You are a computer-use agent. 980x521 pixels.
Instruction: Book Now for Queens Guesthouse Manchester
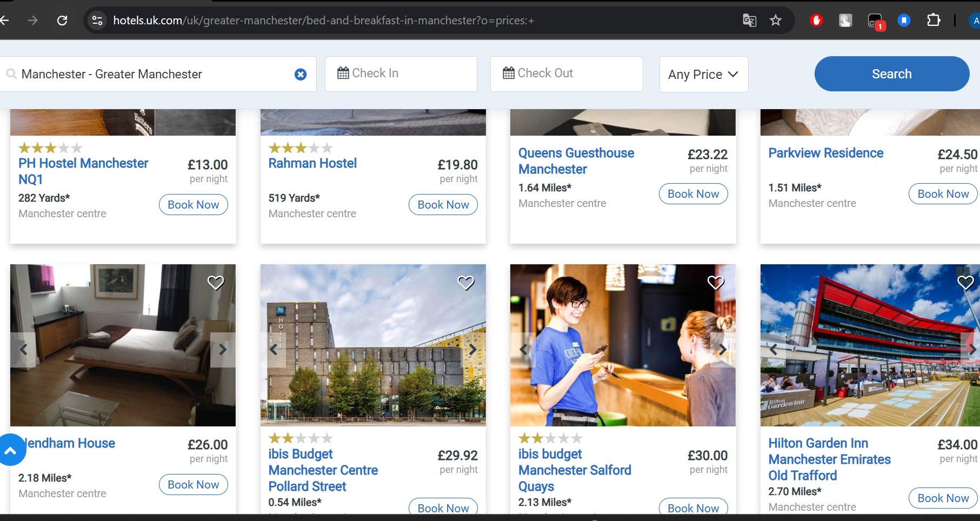tap(694, 194)
